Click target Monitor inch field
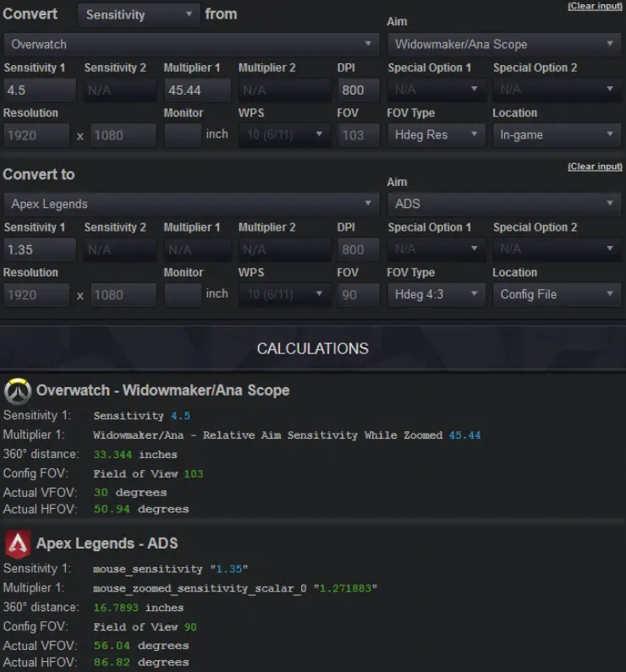The image size is (626, 672). (183, 295)
